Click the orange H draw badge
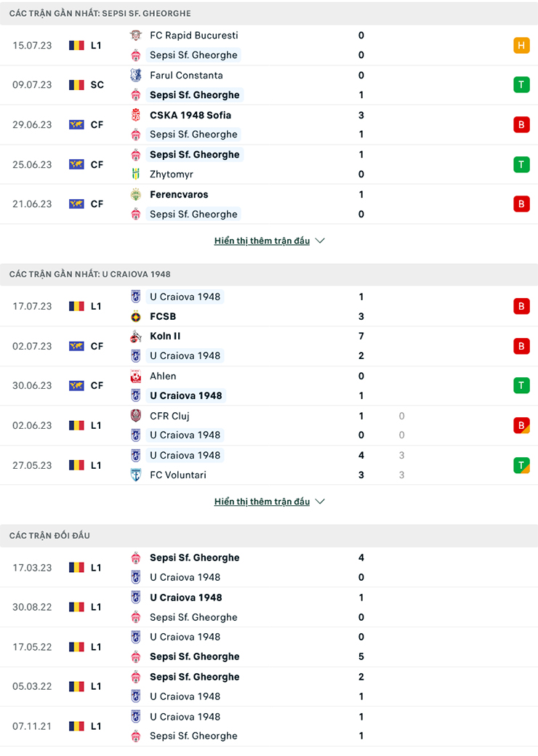 pos(521,45)
